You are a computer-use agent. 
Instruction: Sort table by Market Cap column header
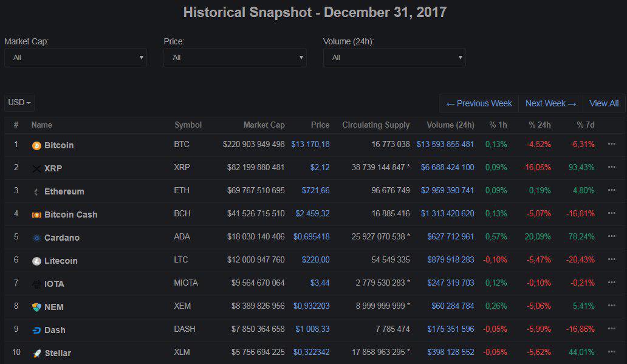(264, 125)
